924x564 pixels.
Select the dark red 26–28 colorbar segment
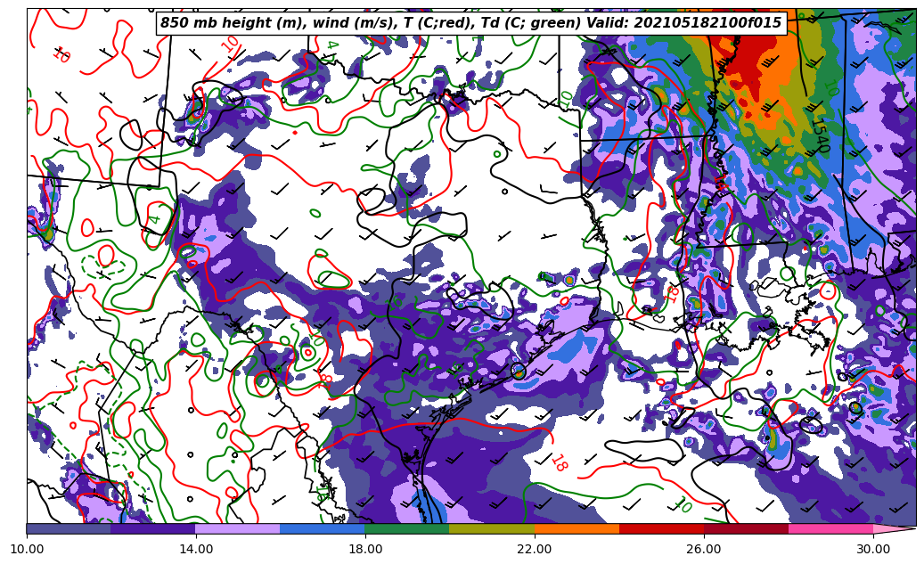[746, 528]
